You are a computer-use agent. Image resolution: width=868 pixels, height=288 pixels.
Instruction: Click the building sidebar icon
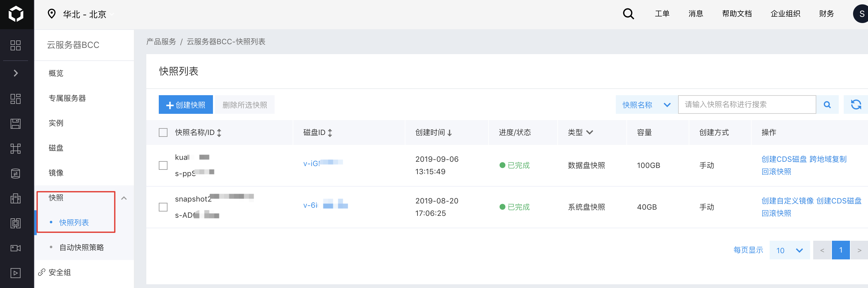click(x=16, y=198)
